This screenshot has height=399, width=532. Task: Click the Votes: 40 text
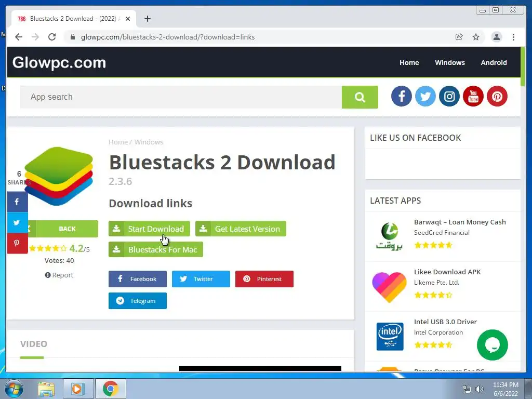(x=59, y=261)
